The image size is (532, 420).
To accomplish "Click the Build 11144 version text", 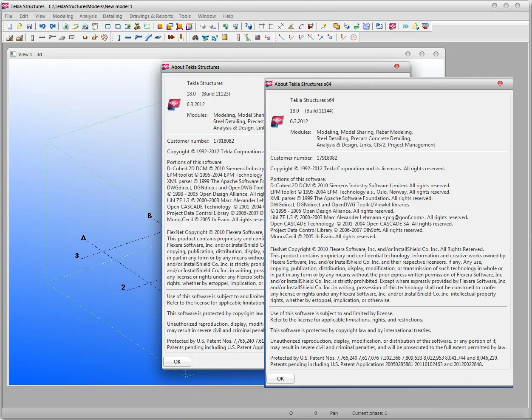I will 319,111.
